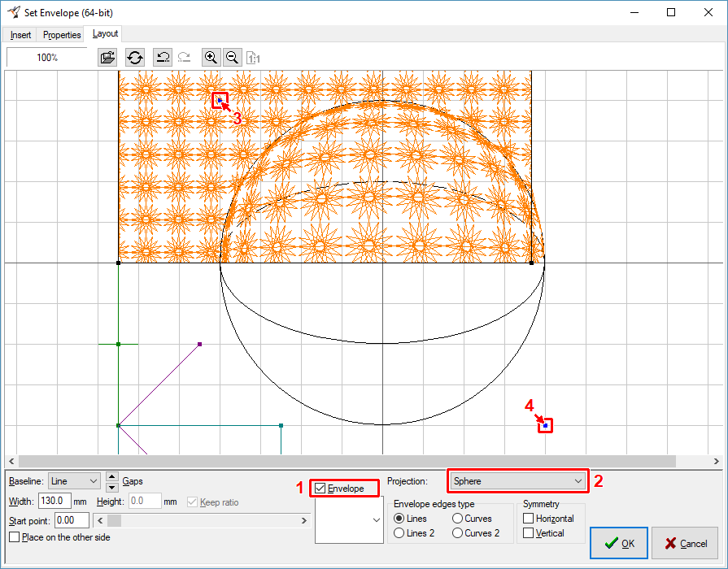Image resolution: width=728 pixels, height=569 pixels.
Task: Click inside the Width input field
Action: 54,501
